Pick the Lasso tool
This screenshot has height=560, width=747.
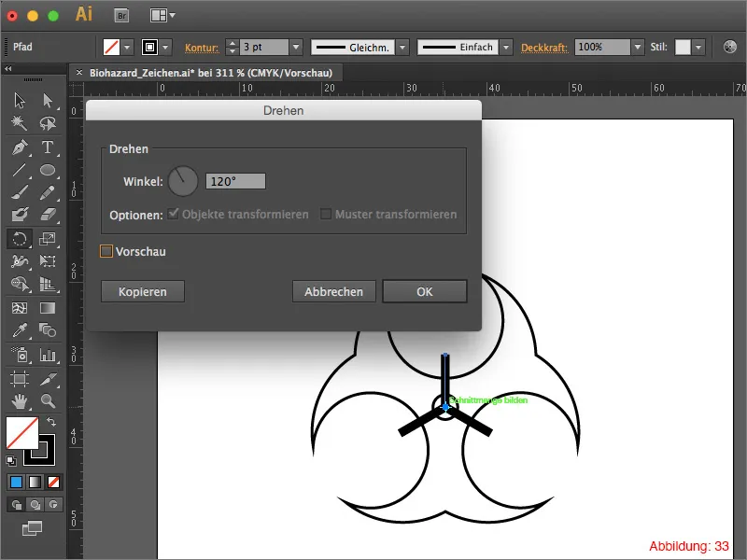click(48, 123)
